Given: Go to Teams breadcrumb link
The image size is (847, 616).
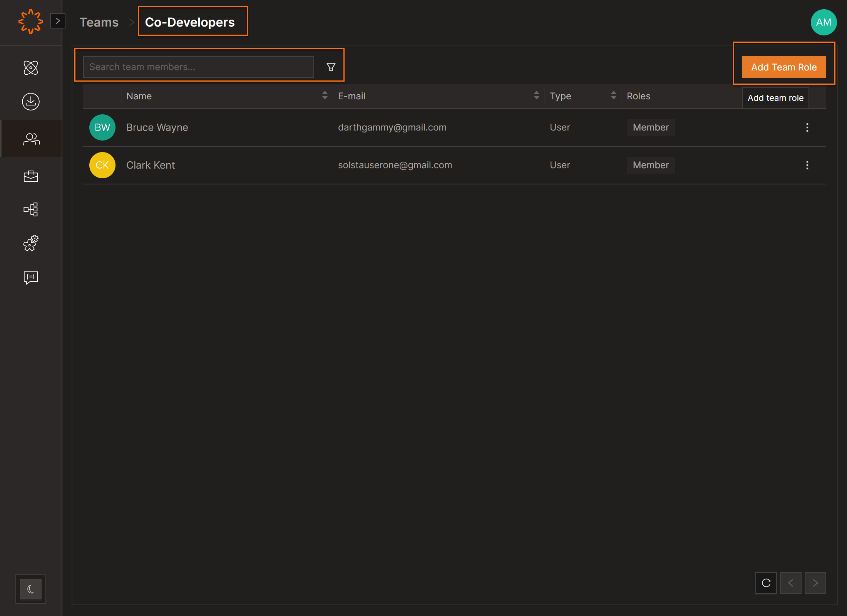Looking at the screenshot, I should (99, 22).
